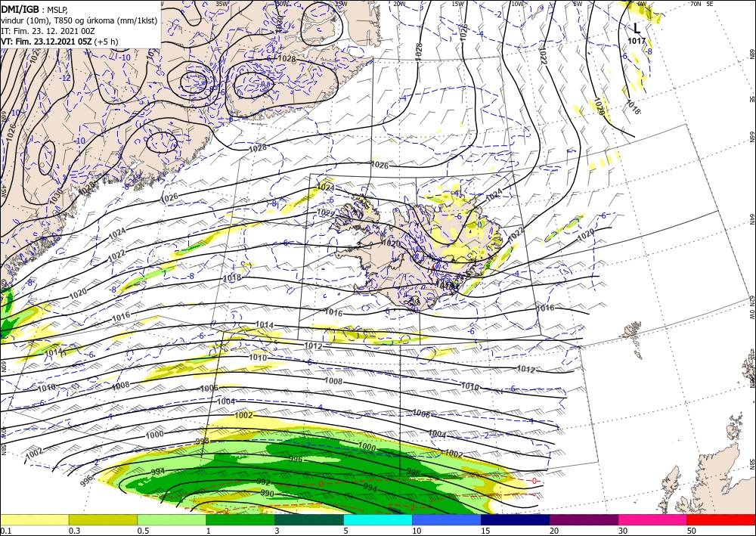The width and height of the screenshot is (756, 536).
Task: Click the '70N' latitude label
Action: pyautogui.click(x=696, y=4)
